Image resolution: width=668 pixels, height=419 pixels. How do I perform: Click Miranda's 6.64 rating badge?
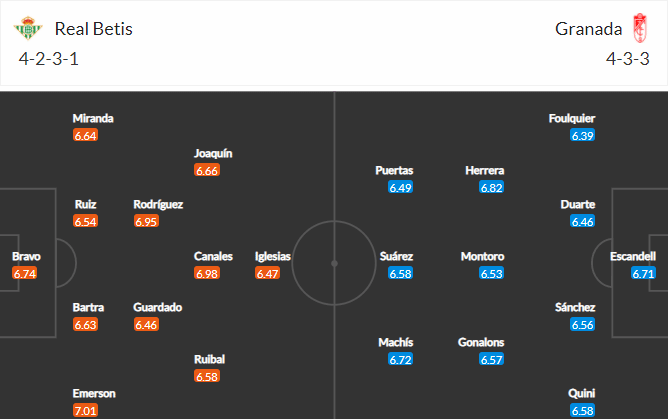point(86,135)
